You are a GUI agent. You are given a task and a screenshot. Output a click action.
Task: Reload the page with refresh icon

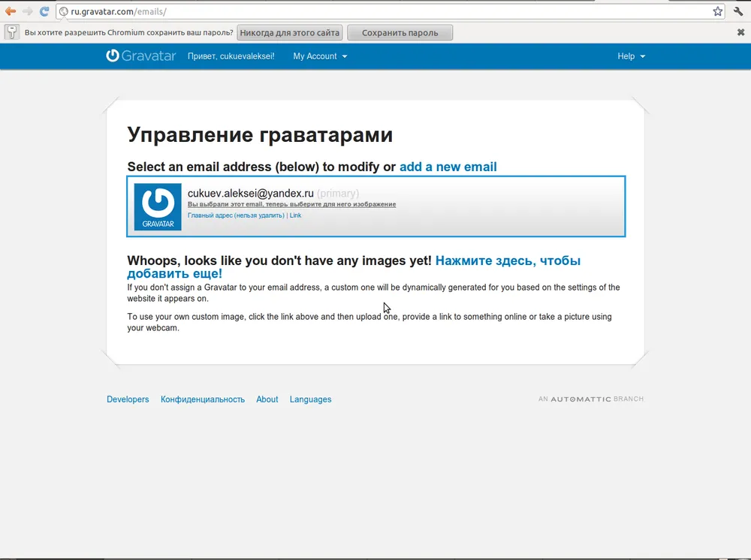(44, 11)
